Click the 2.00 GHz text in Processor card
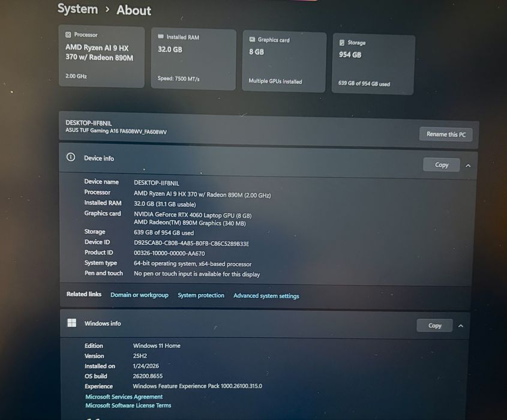 [x=76, y=76]
